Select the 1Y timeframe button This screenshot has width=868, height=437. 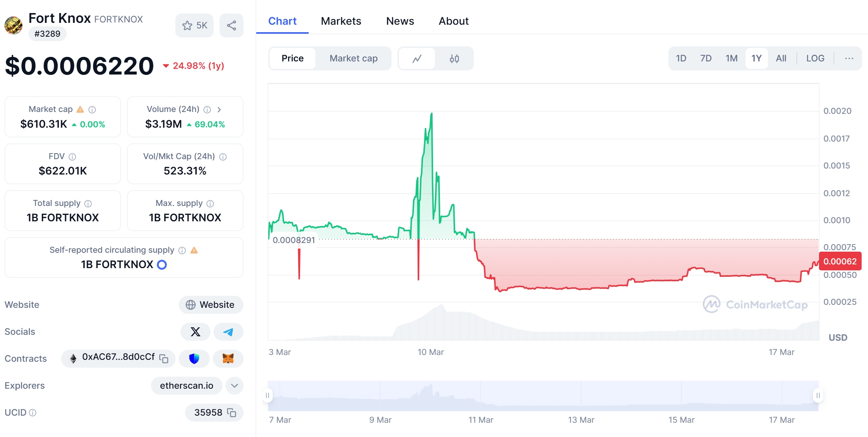(x=756, y=58)
